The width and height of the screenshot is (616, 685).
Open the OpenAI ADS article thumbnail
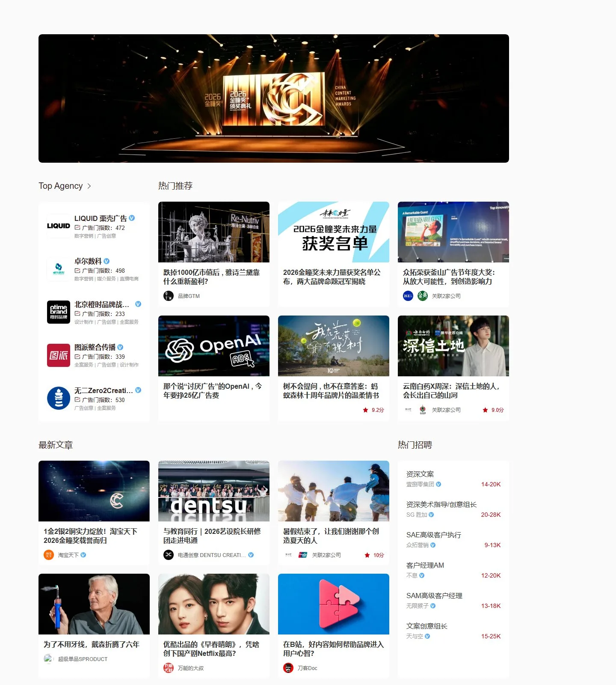[214, 346]
